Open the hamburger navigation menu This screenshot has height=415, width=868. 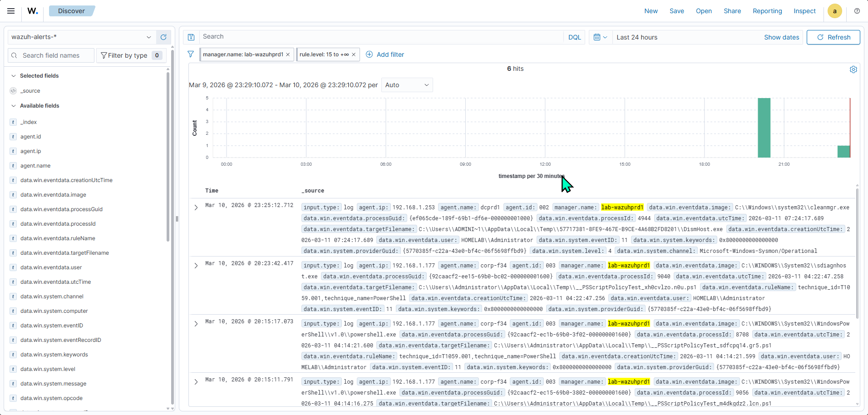pos(11,11)
